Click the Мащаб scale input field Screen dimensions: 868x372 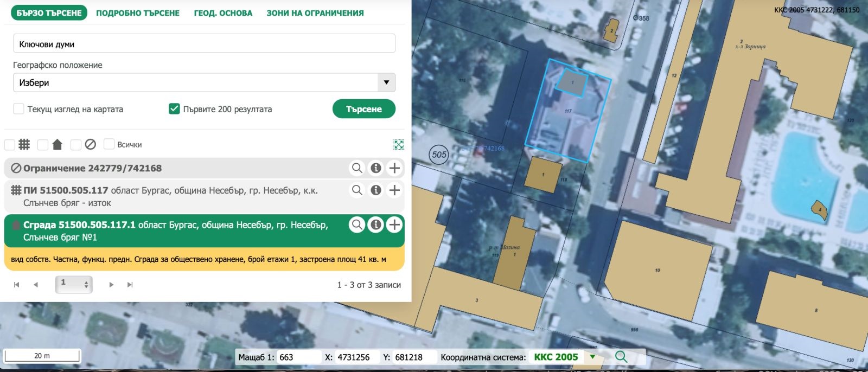point(299,357)
